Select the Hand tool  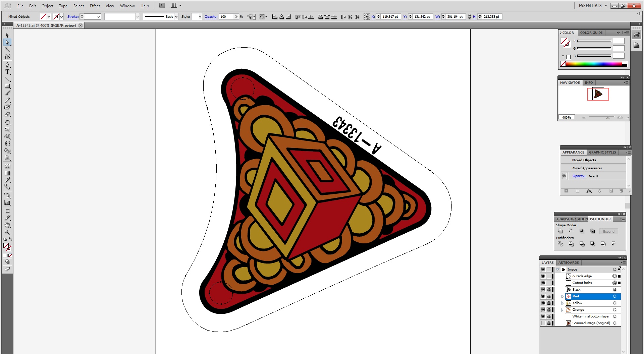(7, 225)
